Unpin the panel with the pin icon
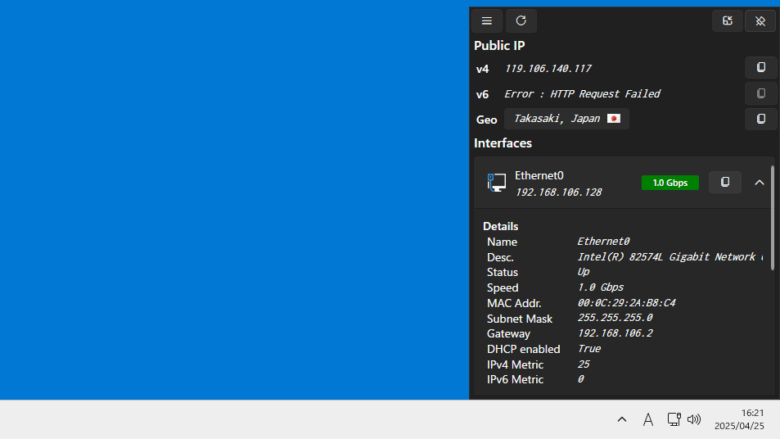Image resolution: width=780 pixels, height=439 pixels. 760,21
